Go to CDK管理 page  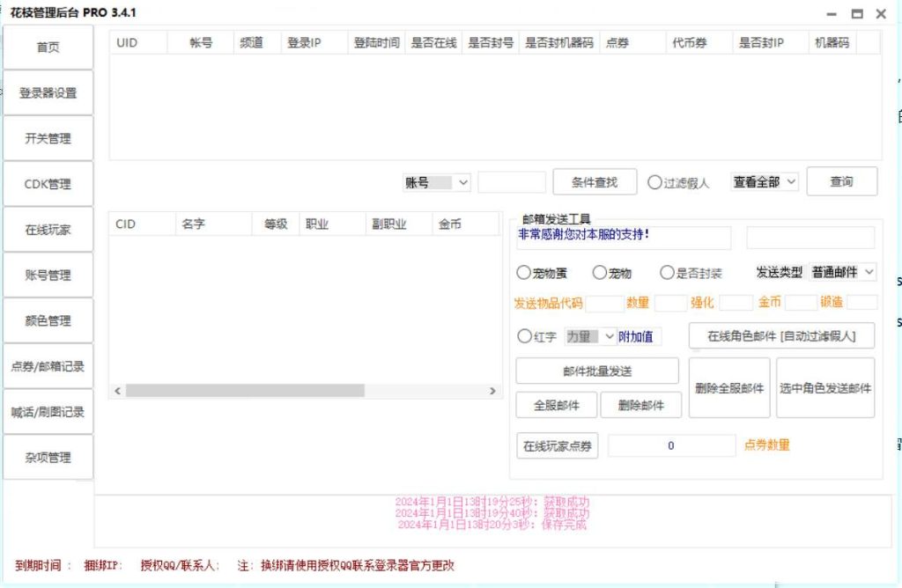coord(48,185)
